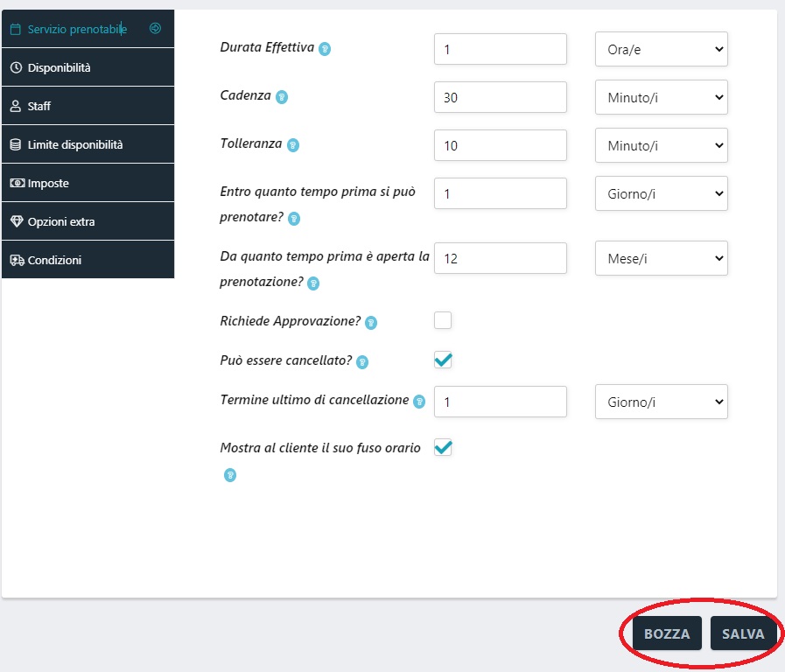
Task: Click help icon beside Tolleranza label
Action: click(x=293, y=145)
